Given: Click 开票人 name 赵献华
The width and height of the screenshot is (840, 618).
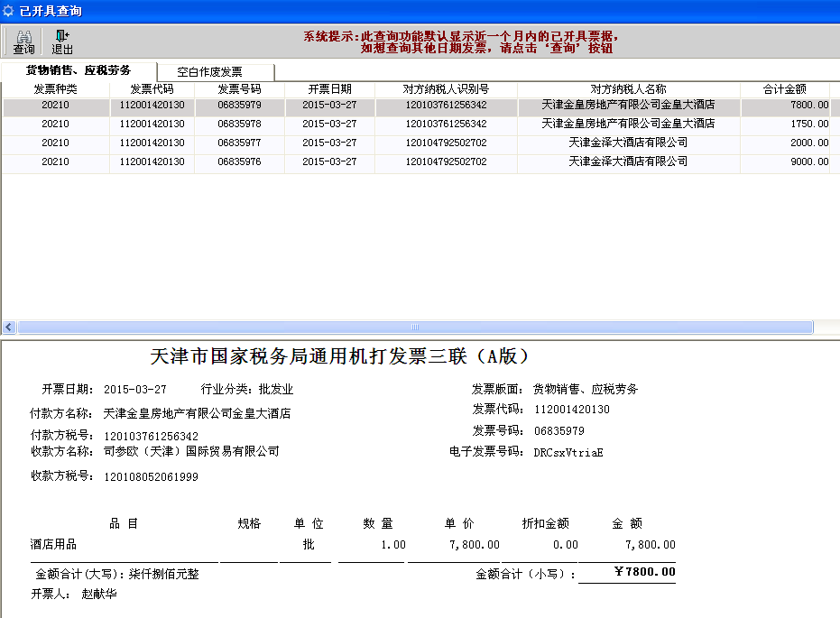Looking at the screenshot, I should pyautogui.click(x=99, y=594).
